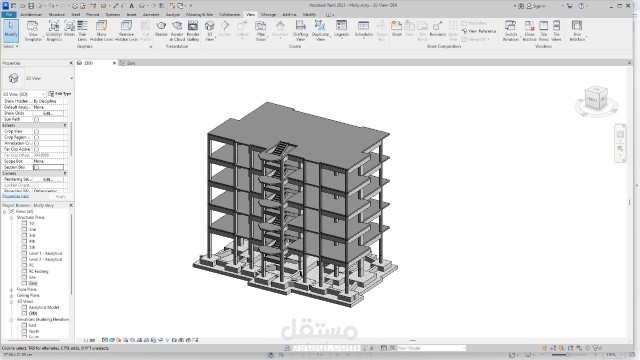
Task: Enable the Crop View checkbox
Action: pos(36,131)
